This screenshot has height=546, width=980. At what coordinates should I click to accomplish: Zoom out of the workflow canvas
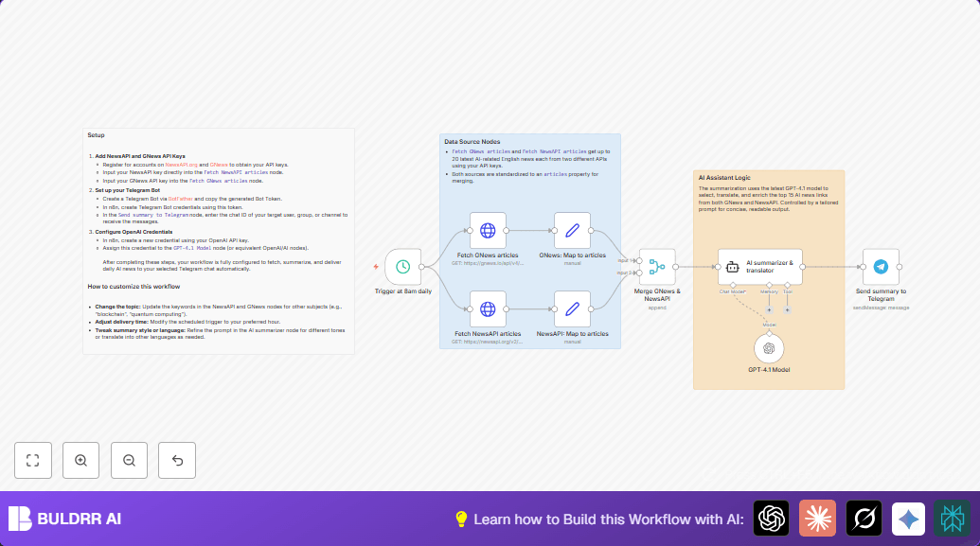[129, 461]
